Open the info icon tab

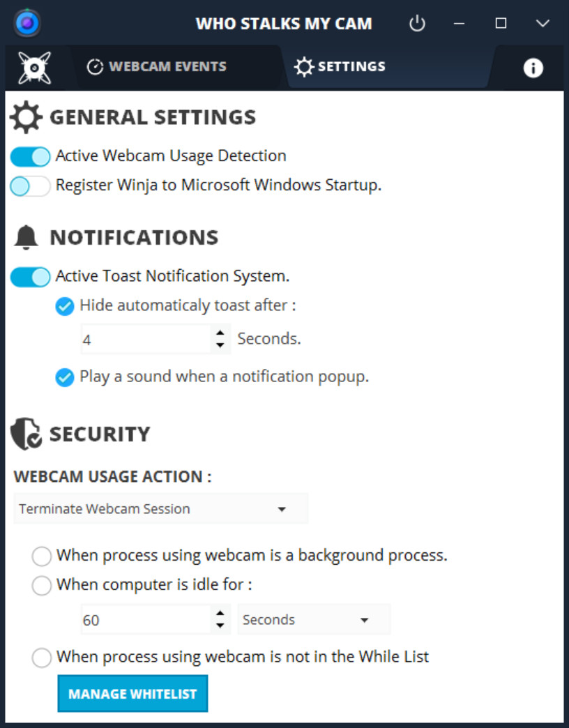(x=533, y=68)
